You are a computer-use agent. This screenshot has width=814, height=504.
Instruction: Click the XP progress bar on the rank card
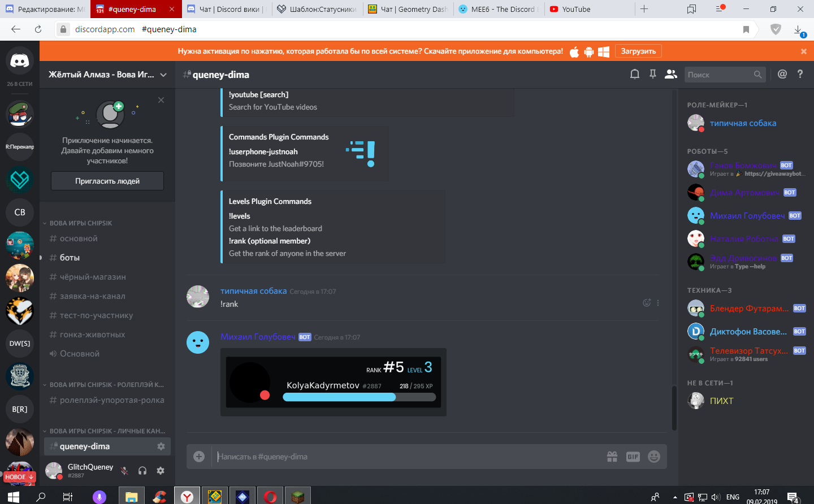[360, 397]
